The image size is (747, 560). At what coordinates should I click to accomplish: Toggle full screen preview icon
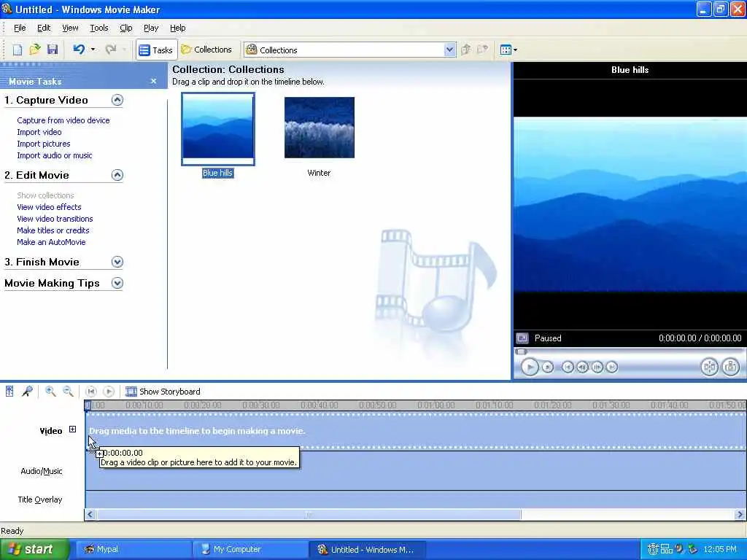coord(522,338)
